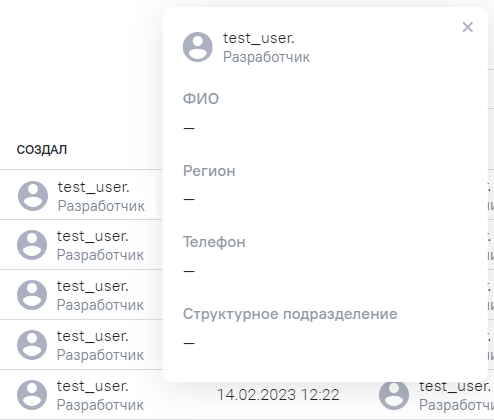Image resolution: width=494 pixels, height=420 pixels.
Task: Click the fourth row's user avatar under Создал
Action: 32,345
